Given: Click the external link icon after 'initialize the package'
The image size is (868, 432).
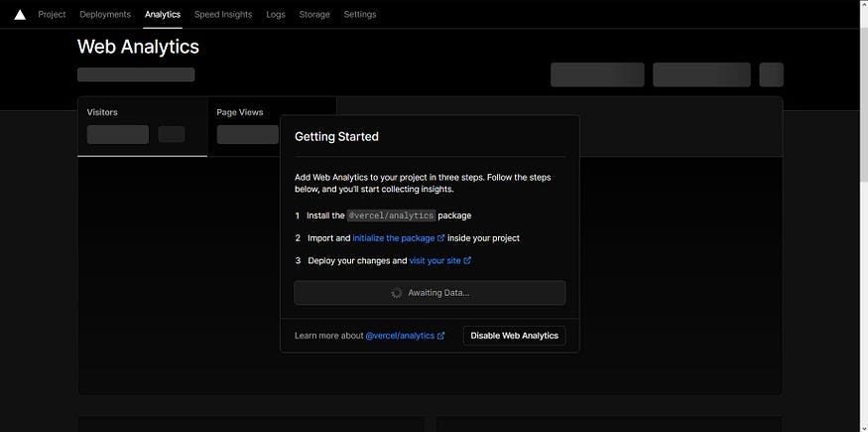Looking at the screenshot, I should 441,238.
